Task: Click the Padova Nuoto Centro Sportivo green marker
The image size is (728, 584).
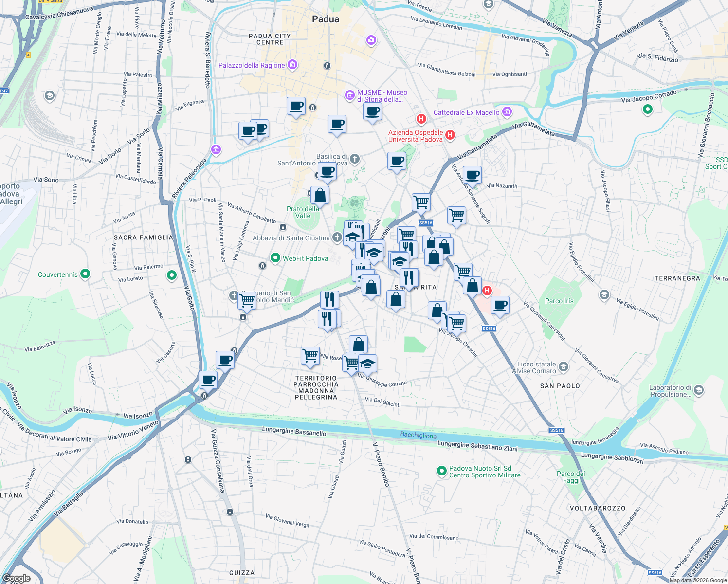Action: (x=442, y=471)
